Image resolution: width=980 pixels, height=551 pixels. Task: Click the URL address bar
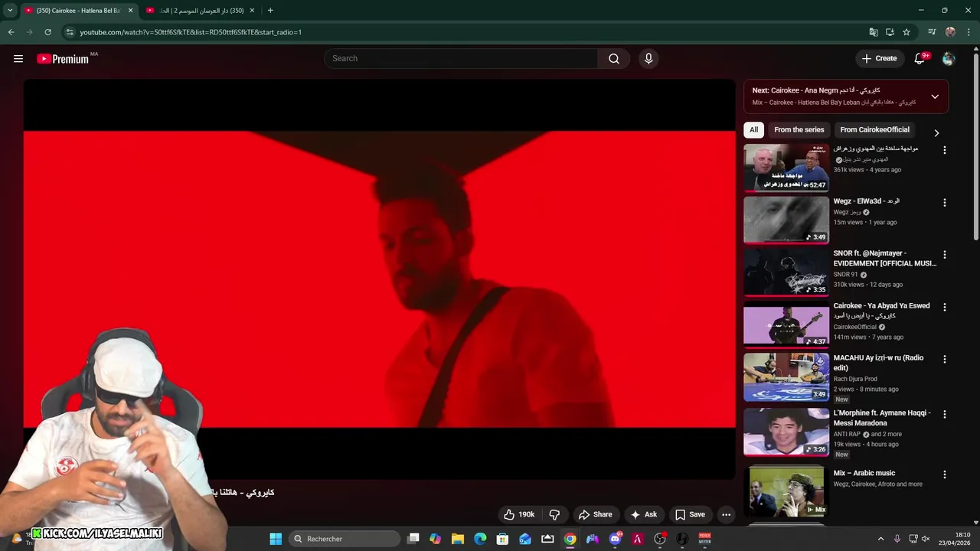point(467,32)
